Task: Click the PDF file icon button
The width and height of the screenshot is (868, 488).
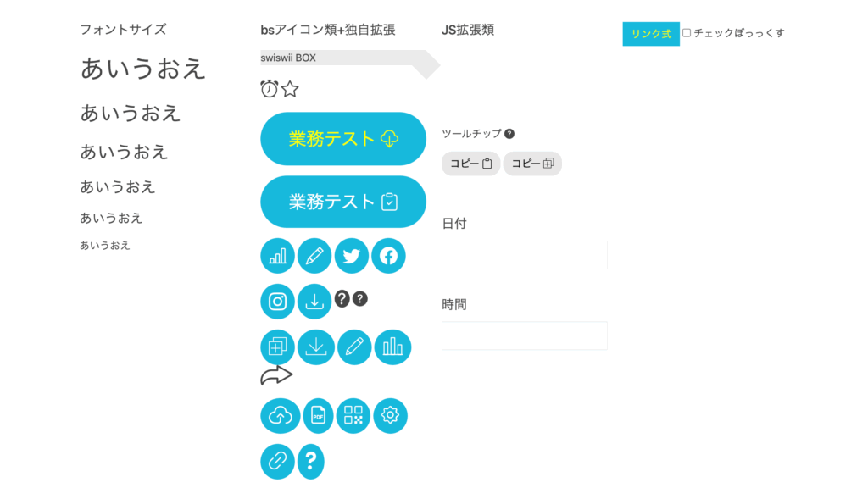Action: 318,415
